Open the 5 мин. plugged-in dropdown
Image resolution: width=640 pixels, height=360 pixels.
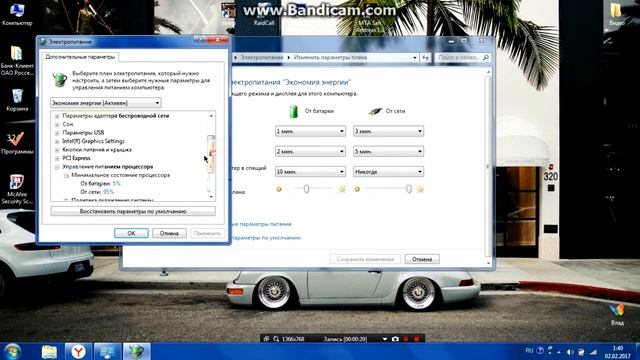click(388, 151)
